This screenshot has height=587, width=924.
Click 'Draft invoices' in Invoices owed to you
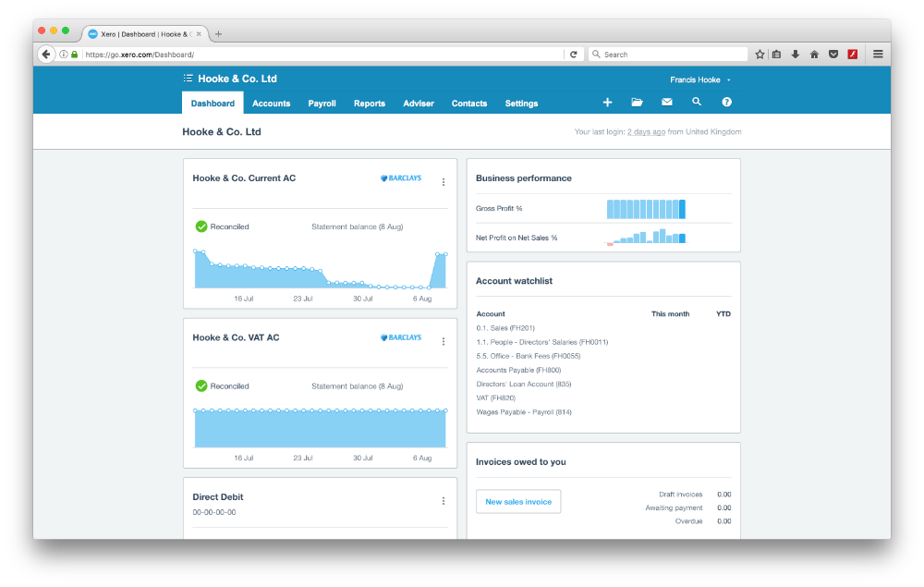(x=681, y=495)
